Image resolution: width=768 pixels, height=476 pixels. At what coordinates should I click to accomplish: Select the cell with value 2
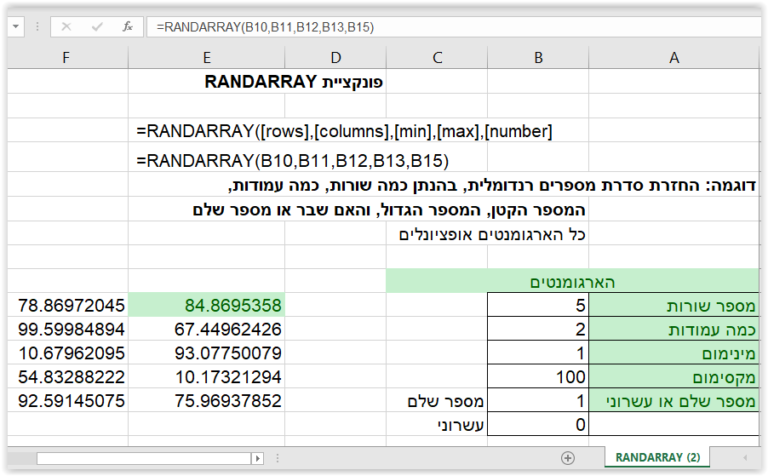click(538, 329)
